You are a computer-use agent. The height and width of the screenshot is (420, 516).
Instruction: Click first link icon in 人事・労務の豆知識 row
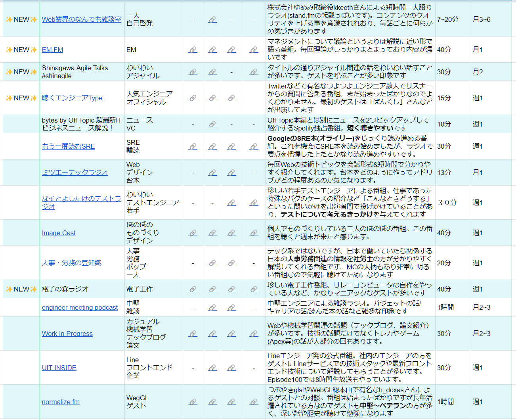(x=213, y=263)
